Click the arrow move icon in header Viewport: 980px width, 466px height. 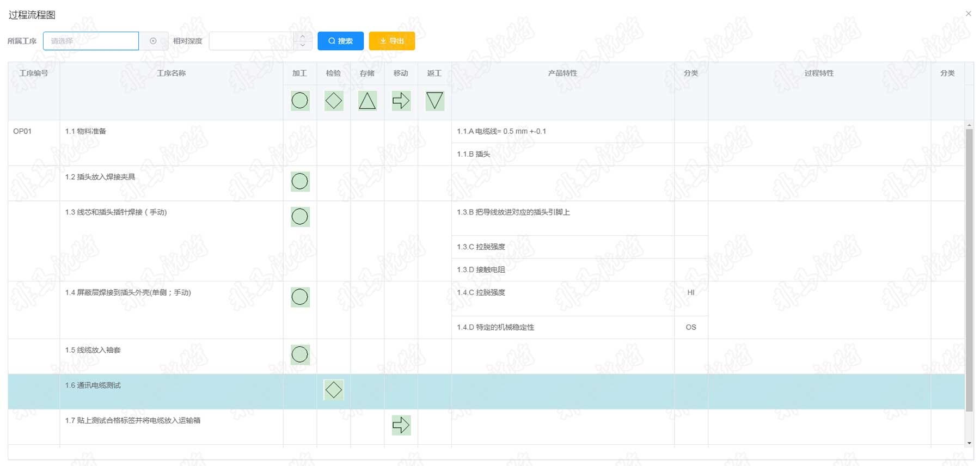[x=401, y=101]
